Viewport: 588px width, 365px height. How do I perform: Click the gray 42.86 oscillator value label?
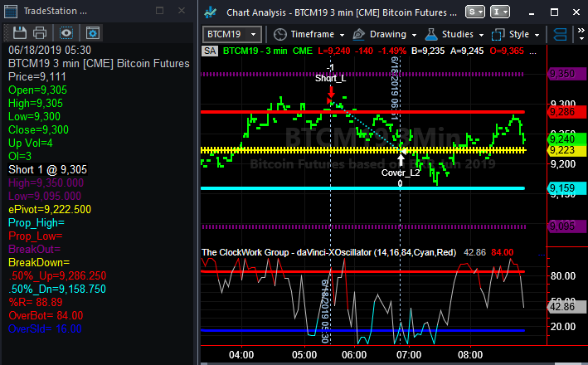click(x=566, y=307)
